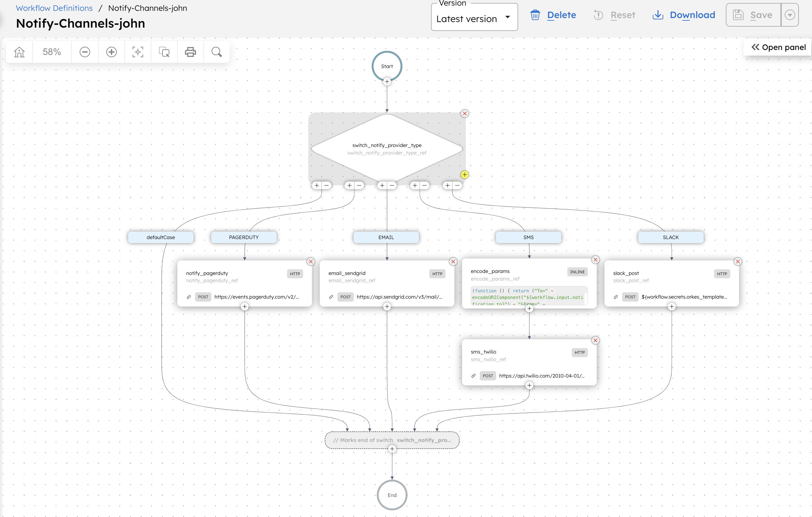Add task below notify_pagerduty
The image size is (812, 517).
pos(244,307)
